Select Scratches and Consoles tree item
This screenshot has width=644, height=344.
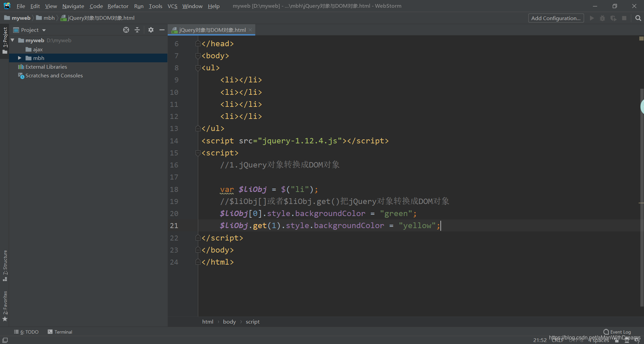point(88,76)
